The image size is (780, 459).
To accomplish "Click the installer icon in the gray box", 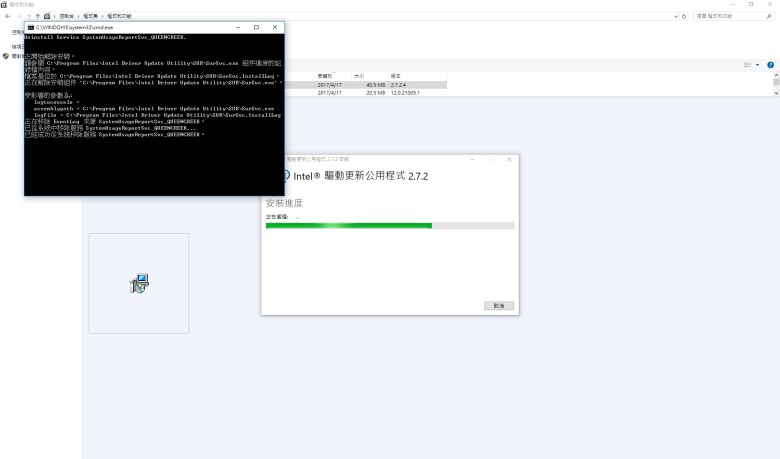I will pyautogui.click(x=139, y=283).
